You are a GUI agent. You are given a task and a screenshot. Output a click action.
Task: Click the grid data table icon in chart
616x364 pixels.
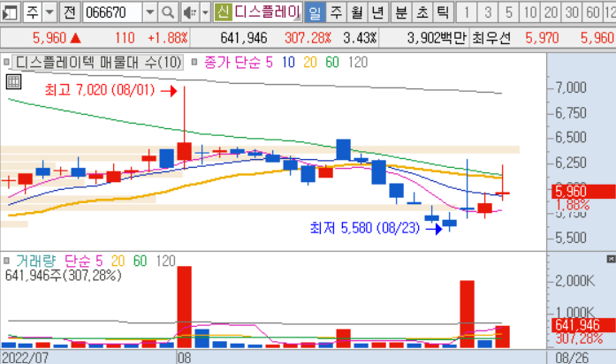tap(13, 82)
